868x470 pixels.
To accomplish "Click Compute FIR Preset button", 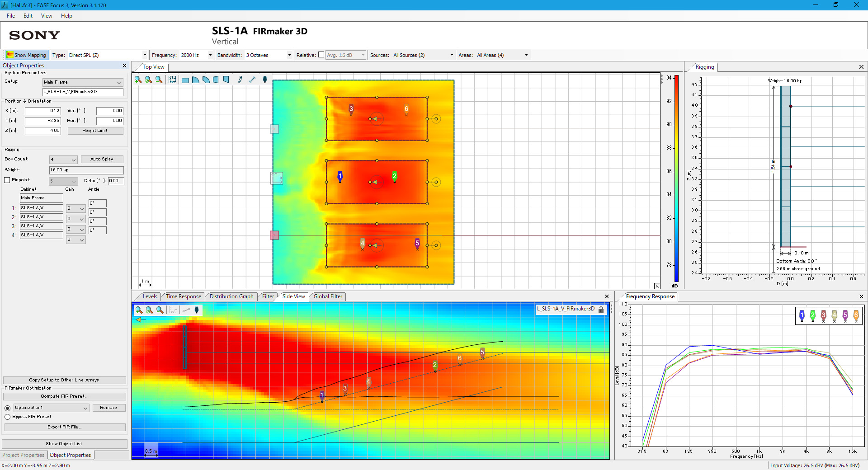I will [64, 396].
